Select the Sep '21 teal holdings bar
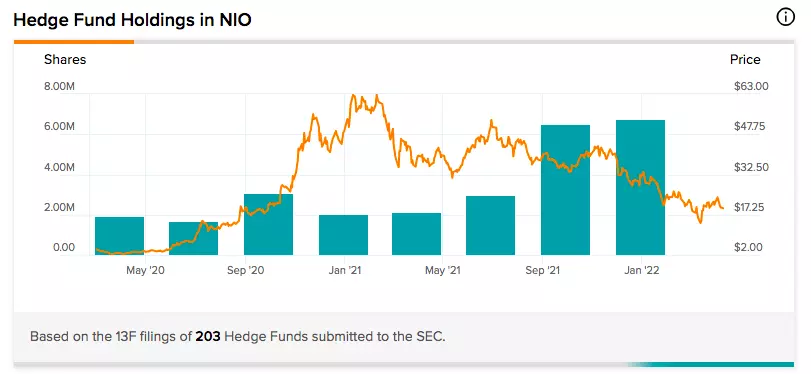This screenshot has height=374, width=811. (565, 190)
